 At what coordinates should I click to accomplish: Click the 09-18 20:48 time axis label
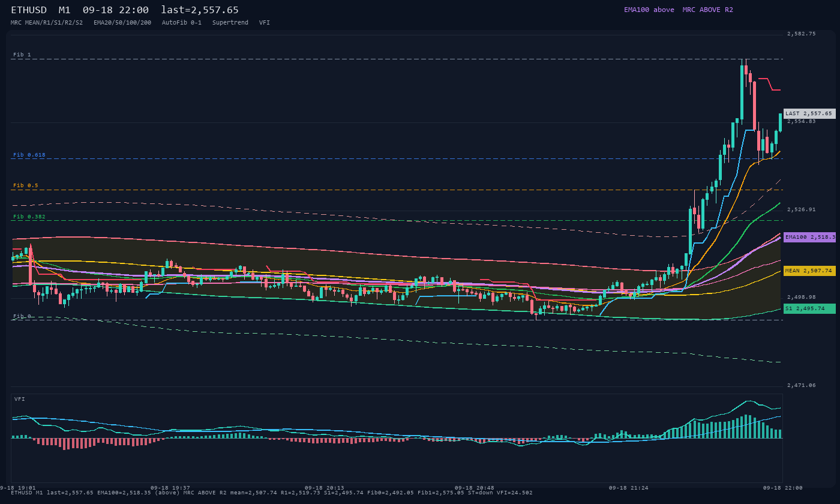click(475, 488)
